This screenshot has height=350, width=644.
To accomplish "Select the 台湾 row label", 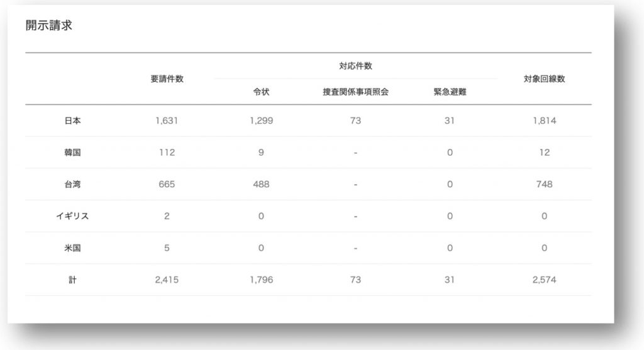I will (x=73, y=184).
